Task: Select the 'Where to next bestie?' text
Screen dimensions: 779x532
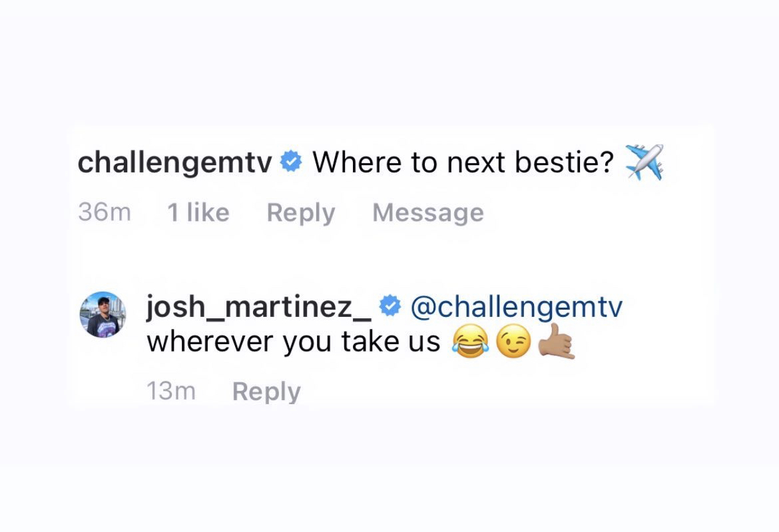Action: pos(463,162)
